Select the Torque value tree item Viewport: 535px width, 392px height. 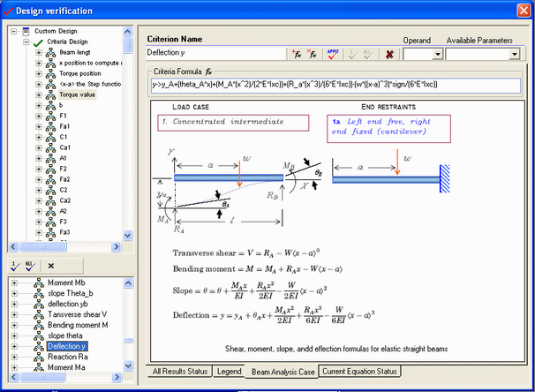pos(78,94)
